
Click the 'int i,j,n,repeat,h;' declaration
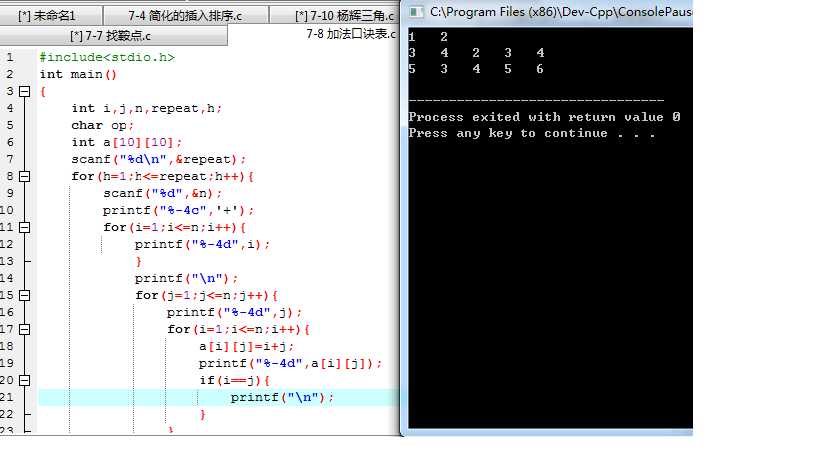(146, 109)
